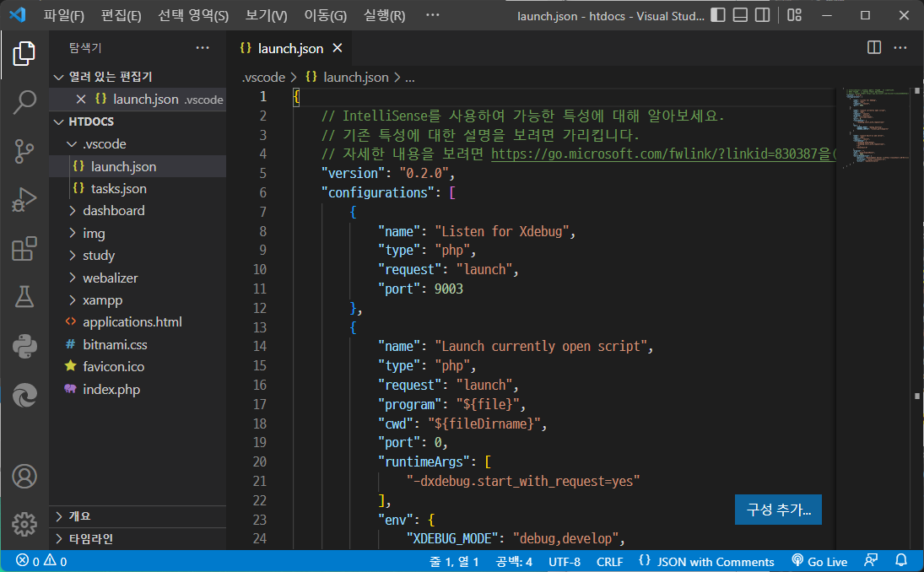Open the Manage gear menu
The width and height of the screenshot is (924, 572).
24,525
